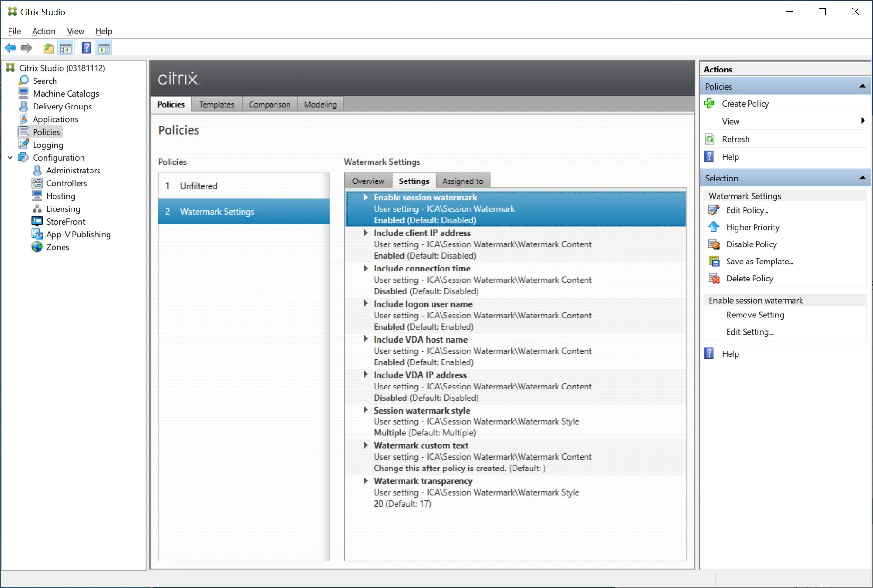This screenshot has height=588, width=873.
Task: Expand the Watermark transparency setting
Action: (365, 480)
